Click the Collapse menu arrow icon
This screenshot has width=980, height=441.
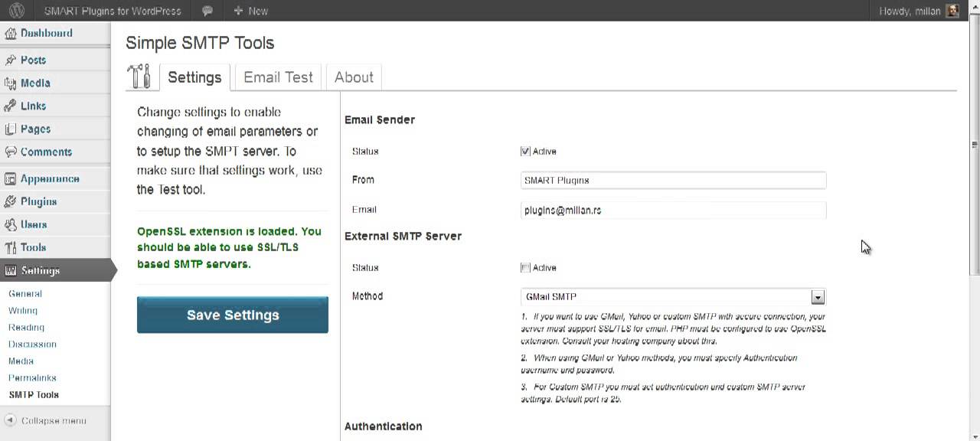(10, 420)
